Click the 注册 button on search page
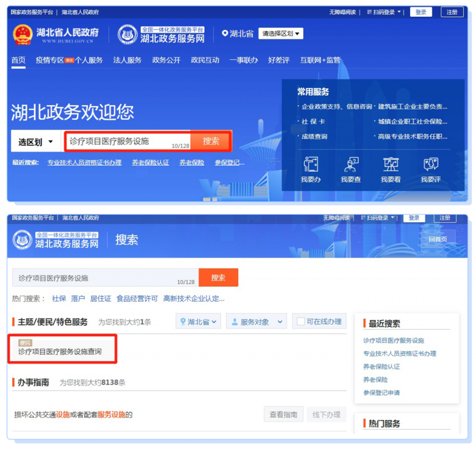The image size is (476, 449). (445, 217)
